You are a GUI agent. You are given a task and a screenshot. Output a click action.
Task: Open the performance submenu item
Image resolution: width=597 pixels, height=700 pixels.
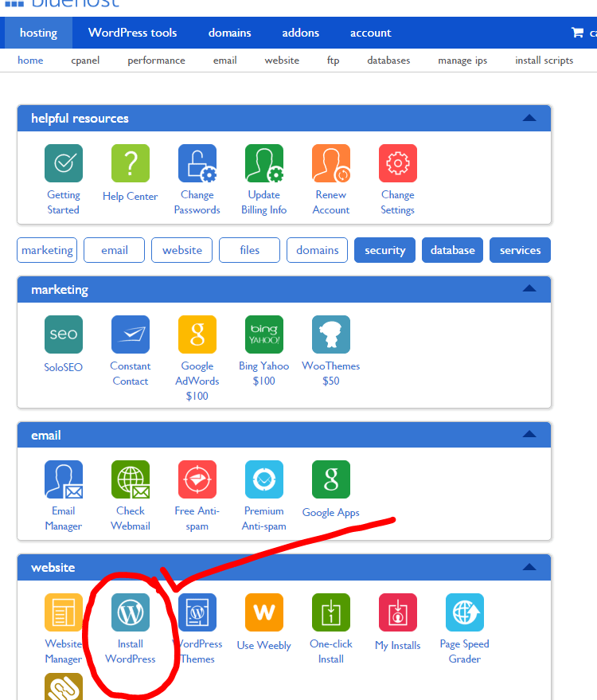click(156, 61)
